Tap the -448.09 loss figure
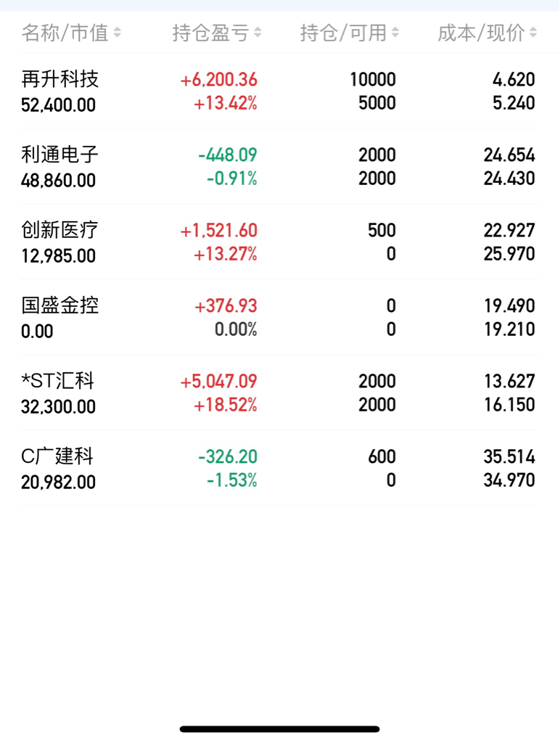 click(x=228, y=155)
